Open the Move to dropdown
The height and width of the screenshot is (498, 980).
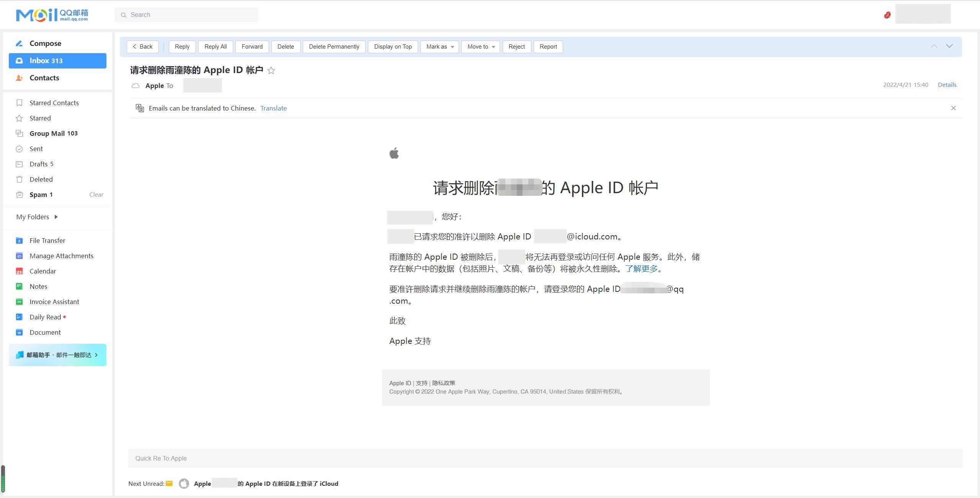(x=480, y=47)
